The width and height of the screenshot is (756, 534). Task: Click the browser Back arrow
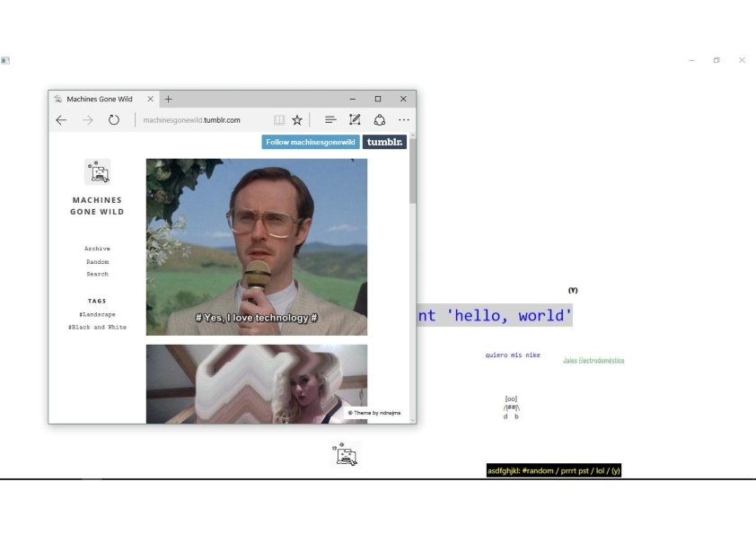(x=61, y=120)
